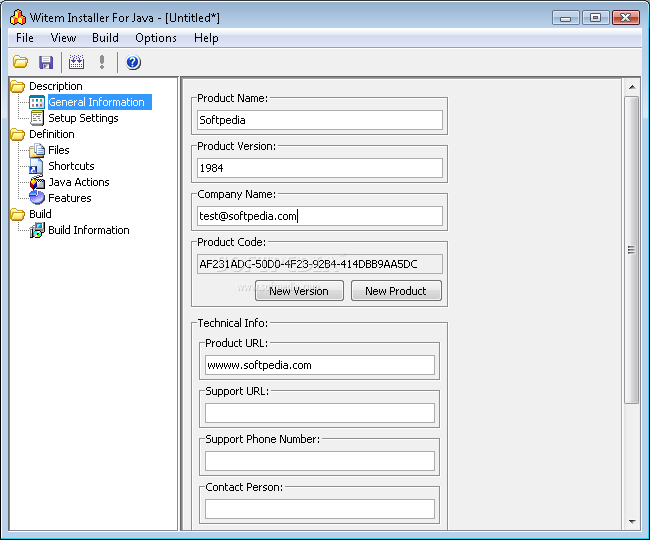The height and width of the screenshot is (540, 650).
Task: Click the Build installer toolbar icon
Action: pyautogui.click(x=76, y=62)
